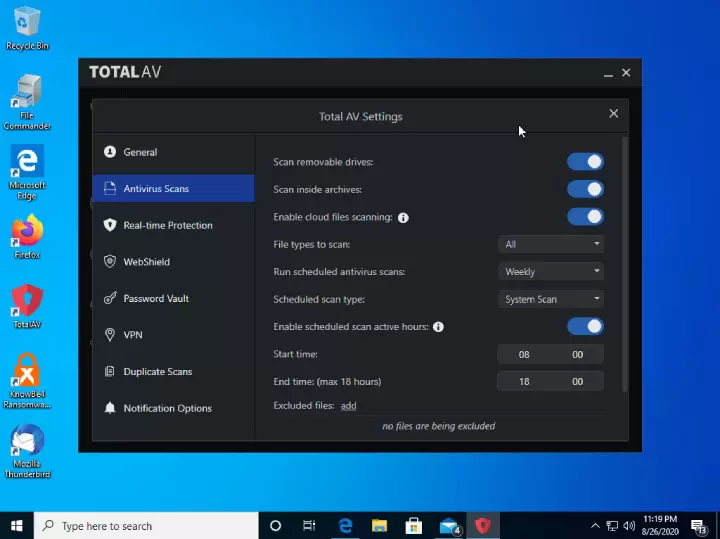Open Edge from the taskbar
The width and height of the screenshot is (720, 539).
tap(345, 526)
